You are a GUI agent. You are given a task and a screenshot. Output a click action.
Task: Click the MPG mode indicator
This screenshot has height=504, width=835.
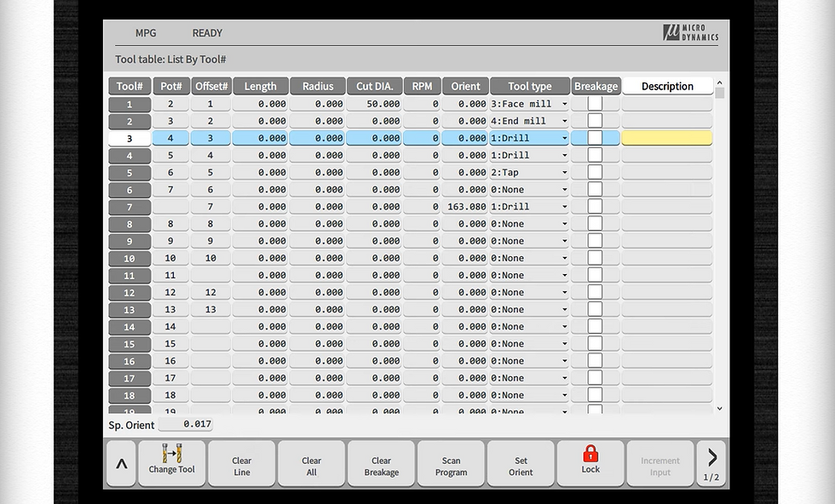tap(145, 32)
